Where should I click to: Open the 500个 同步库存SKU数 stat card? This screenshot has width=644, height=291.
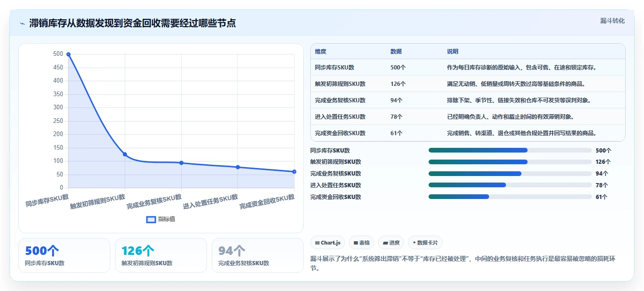click(x=64, y=255)
